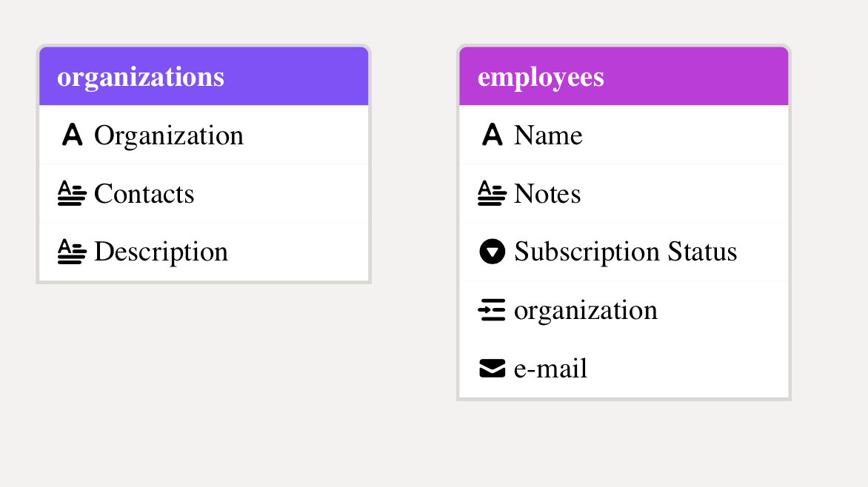This screenshot has height=487, width=868.
Task: Click the text icon beside Name field
Action: pyautogui.click(x=492, y=135)
